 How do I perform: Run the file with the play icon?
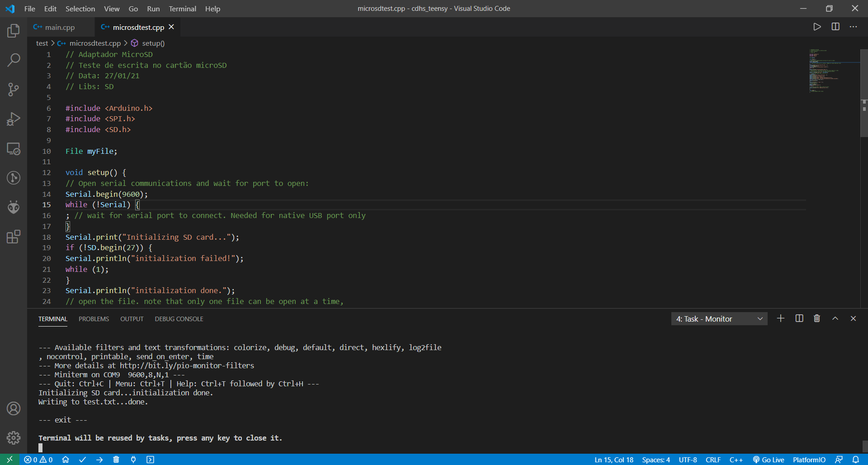(x=817, y=27)
